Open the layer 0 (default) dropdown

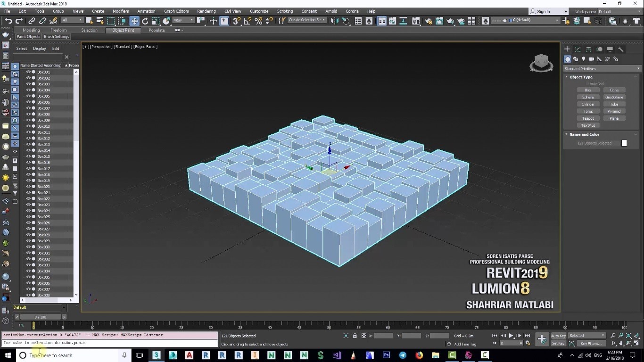click(x=534, y=20)
